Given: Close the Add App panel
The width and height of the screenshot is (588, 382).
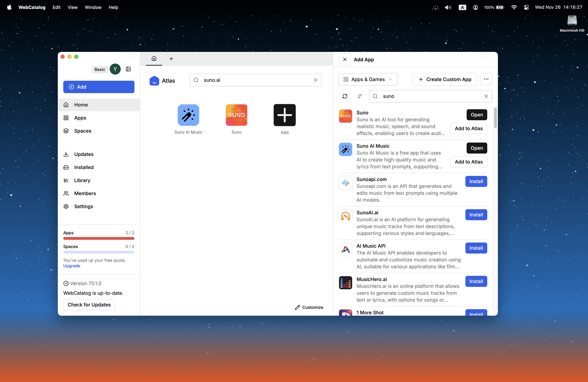Looking at the screenshot, I should coord(345,59).
